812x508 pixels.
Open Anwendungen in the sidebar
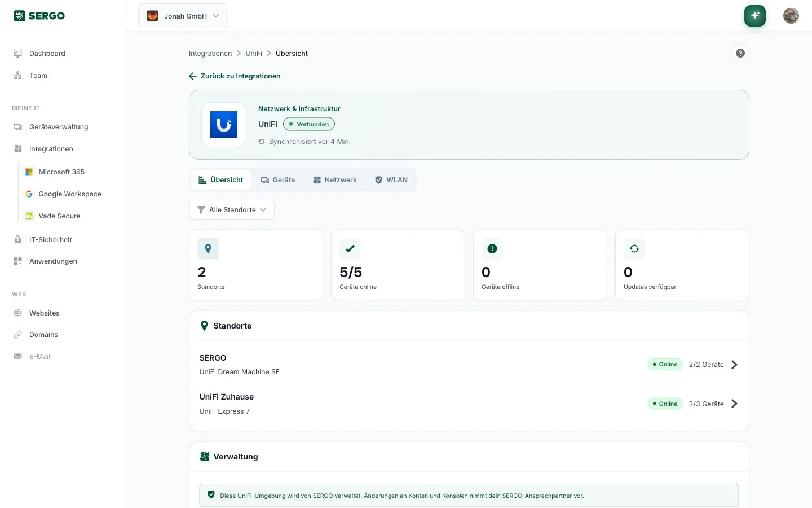pyautogui.click(x=53, y=261)
